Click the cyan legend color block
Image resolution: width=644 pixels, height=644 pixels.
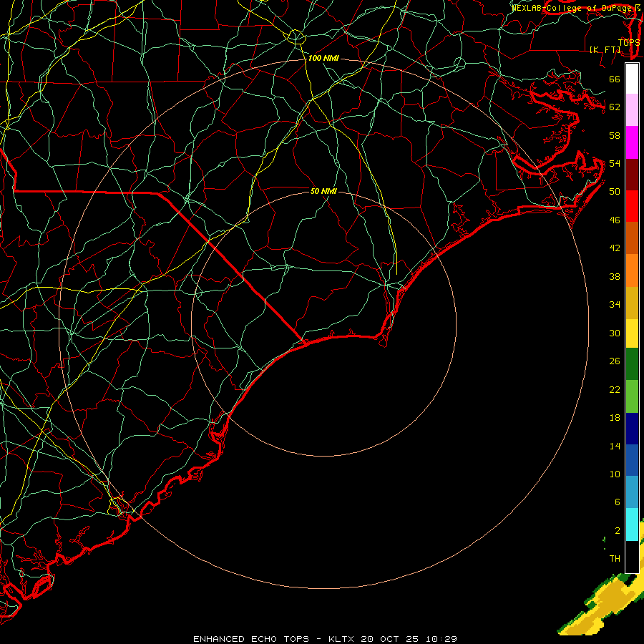pos(632,525)
